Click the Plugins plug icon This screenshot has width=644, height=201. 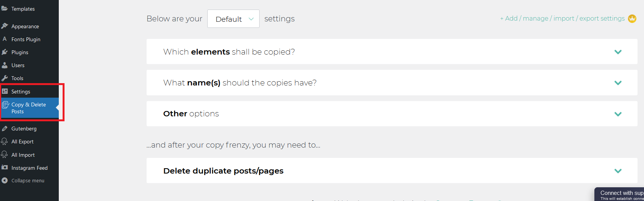tap(5, 52)
